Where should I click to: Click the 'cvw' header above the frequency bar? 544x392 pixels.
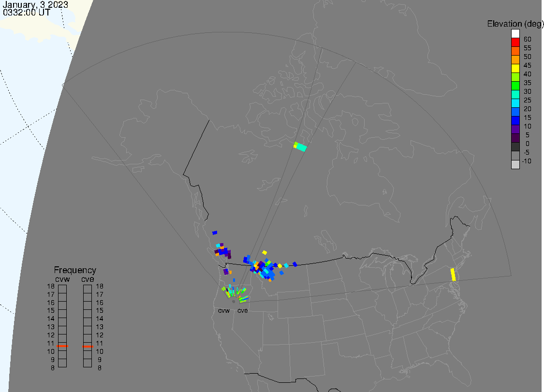click(x=62, y=279)
